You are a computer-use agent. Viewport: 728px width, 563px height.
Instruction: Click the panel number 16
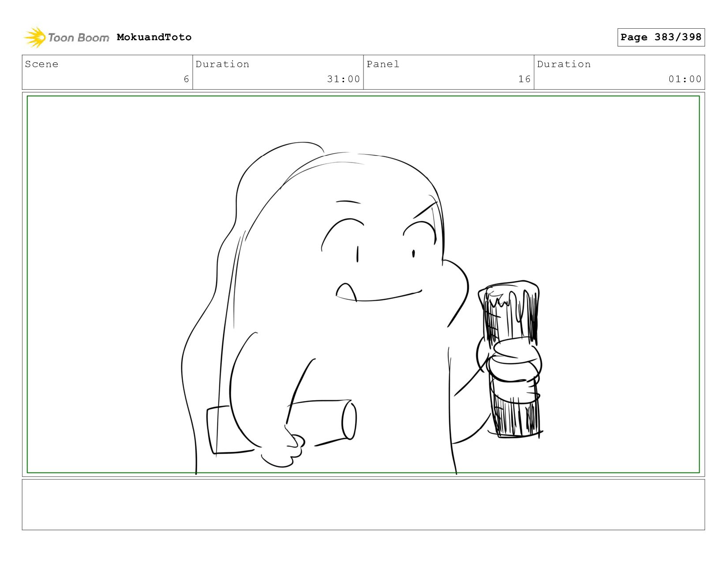524,79
